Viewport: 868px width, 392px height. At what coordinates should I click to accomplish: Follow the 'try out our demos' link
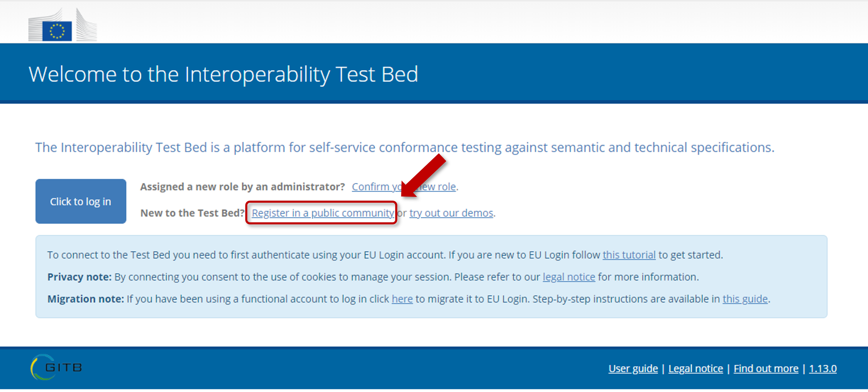tap(451, 213)
